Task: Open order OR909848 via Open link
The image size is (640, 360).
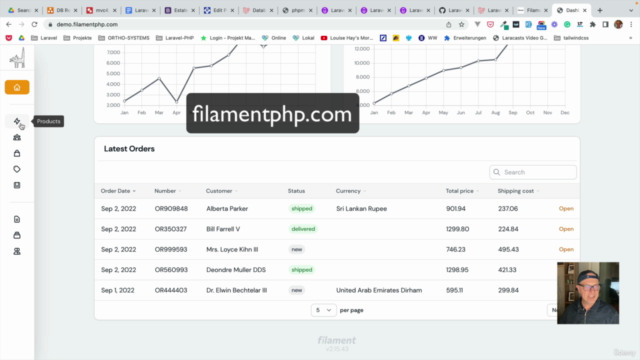Action: (566, 209)
